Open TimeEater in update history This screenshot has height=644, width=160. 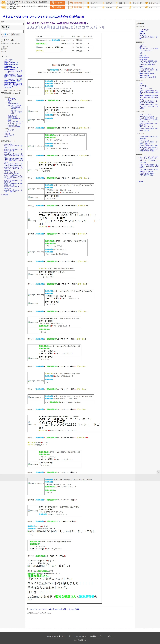pyautogui.click(x=143, y=85)
